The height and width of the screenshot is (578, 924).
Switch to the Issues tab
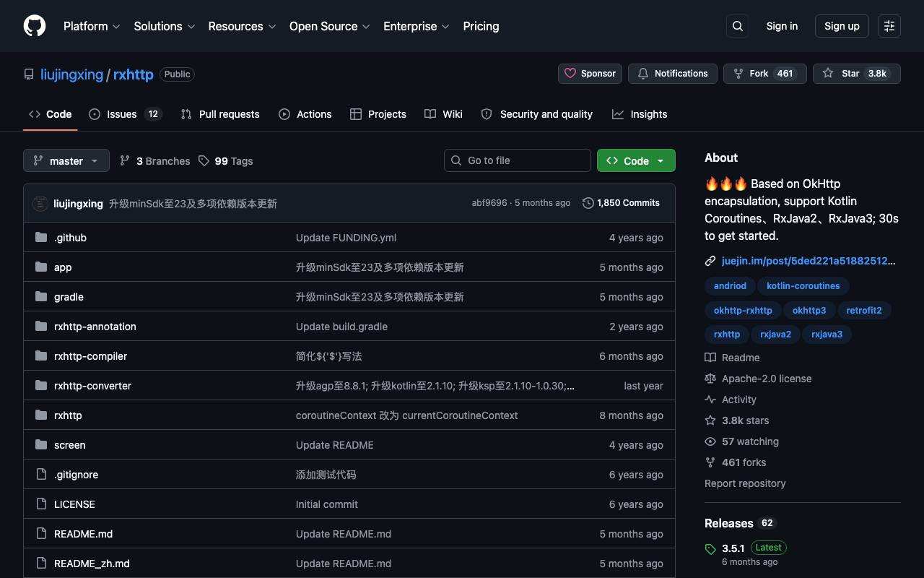tap(126, 114)
